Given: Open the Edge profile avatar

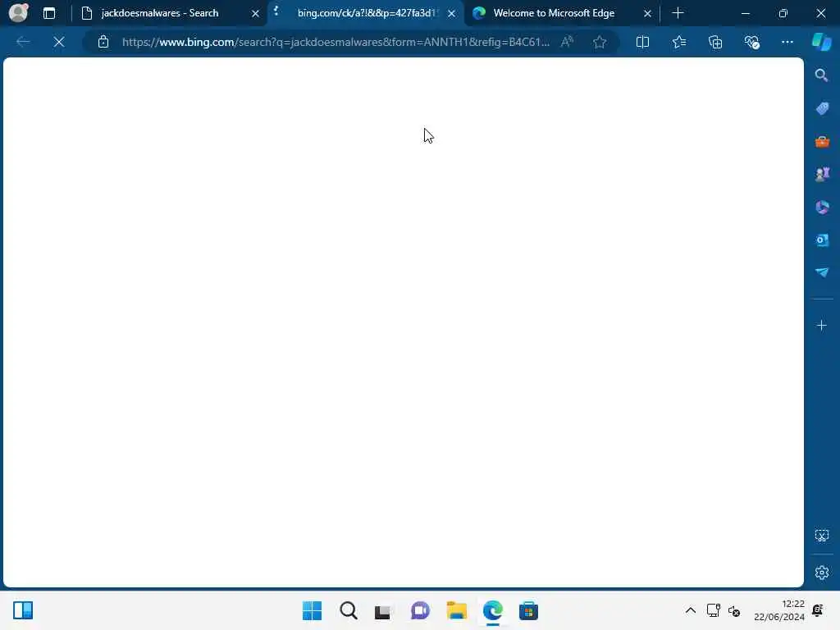Looking at the screenshot, I should [x=18, y=13].
